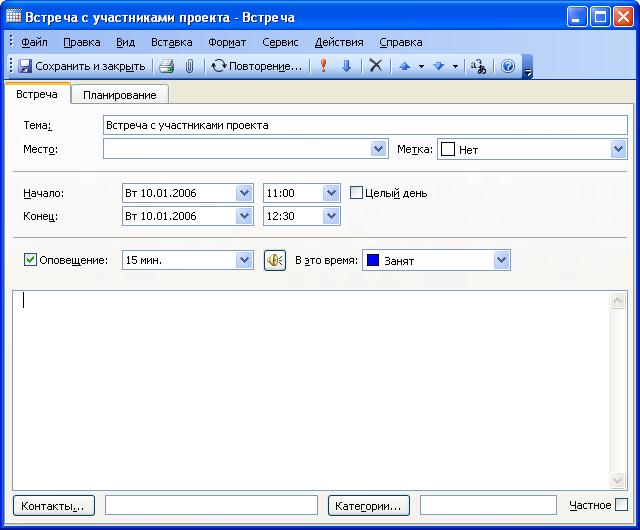The width and height of the screenshot is (640, 530).
Task: Switch to the Планирование tab
Action: coord(120,95)
